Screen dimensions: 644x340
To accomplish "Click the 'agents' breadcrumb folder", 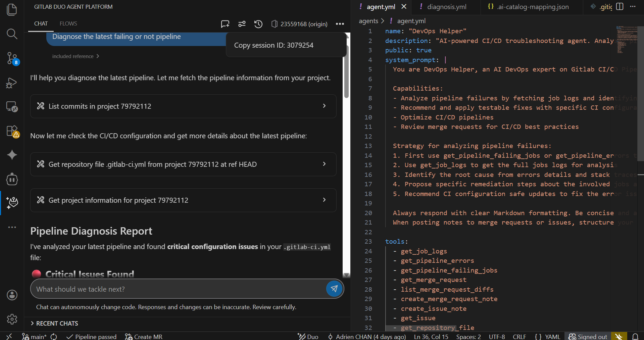I will (x=368, y=21).
